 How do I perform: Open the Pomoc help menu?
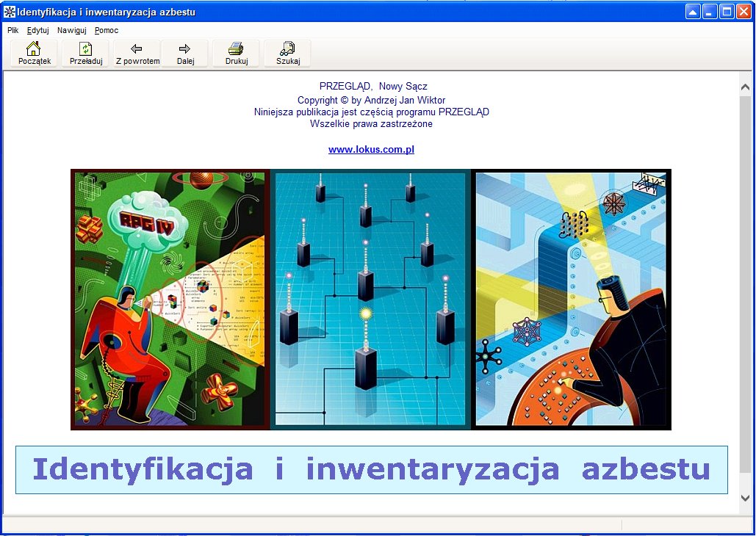[107, 31]
